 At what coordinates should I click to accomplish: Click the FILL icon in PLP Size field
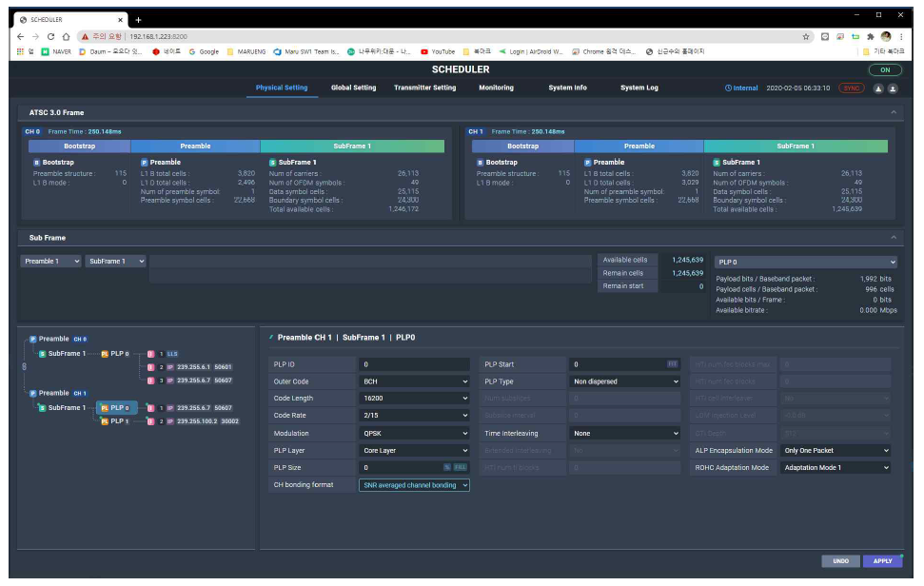tap(461, 468)
